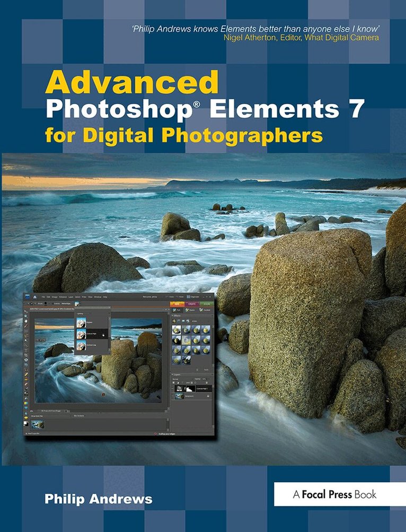The width and height of the screenshot is (406, 532).
Task: Open the Enhance menu
Action: (x=63, y=297)
